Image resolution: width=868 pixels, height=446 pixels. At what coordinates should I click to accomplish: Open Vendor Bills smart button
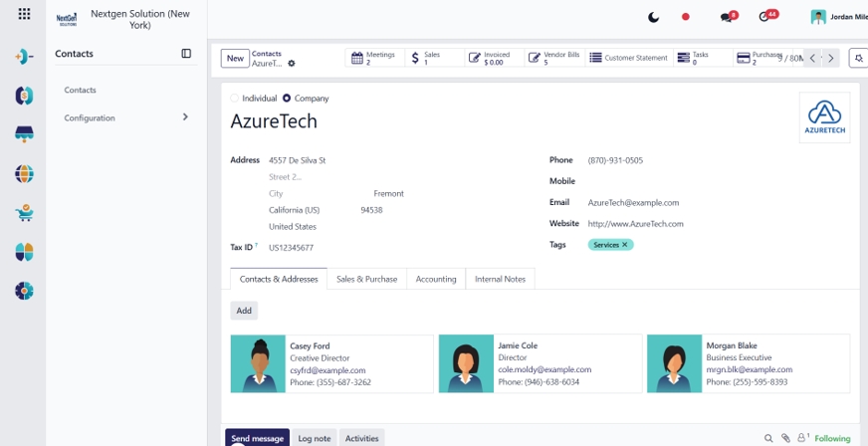(554, 58)
